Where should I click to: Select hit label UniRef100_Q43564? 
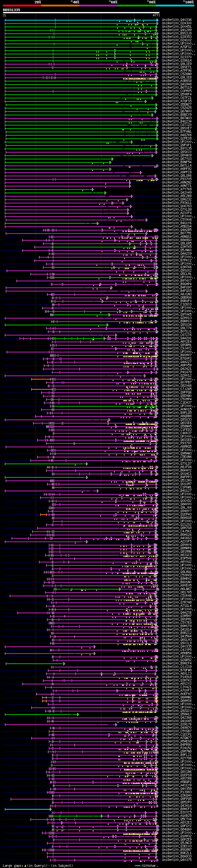tap(177, 636)
